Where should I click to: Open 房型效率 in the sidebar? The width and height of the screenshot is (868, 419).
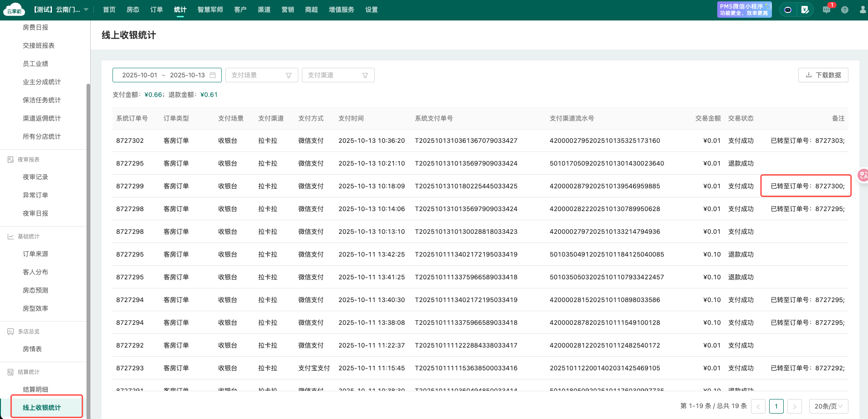[x=36, y=308]
